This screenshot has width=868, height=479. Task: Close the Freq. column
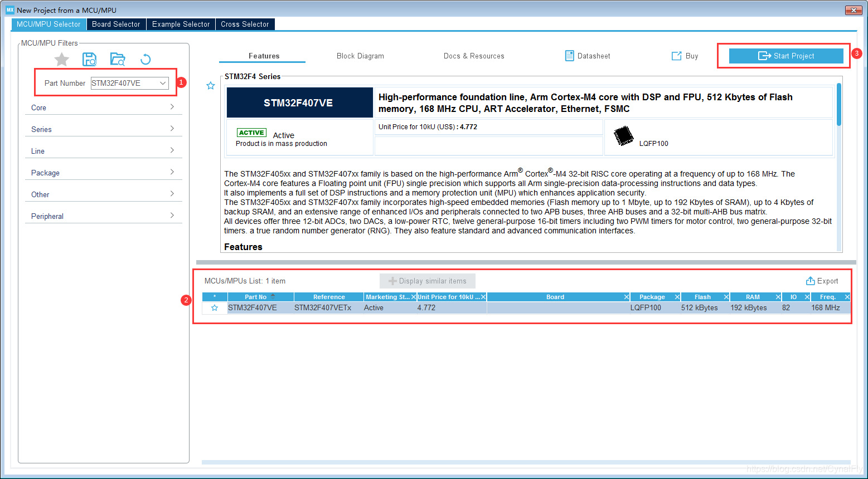click(847, 297)
